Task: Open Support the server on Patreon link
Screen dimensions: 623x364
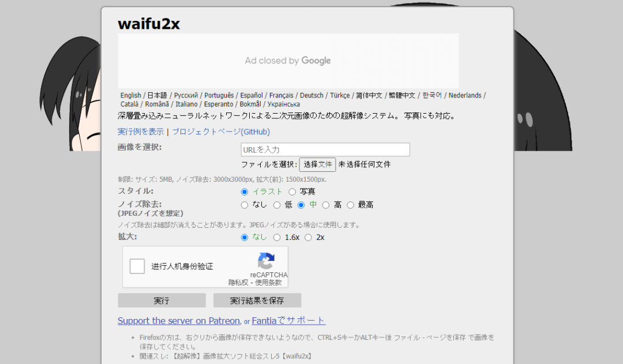Action: pyautogui.click(x=179, y=321)
